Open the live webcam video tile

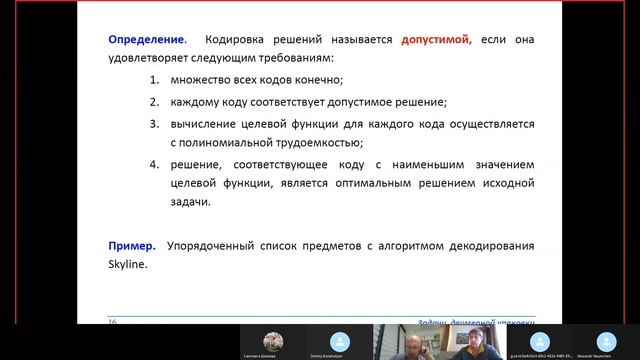tap(440, 342)
